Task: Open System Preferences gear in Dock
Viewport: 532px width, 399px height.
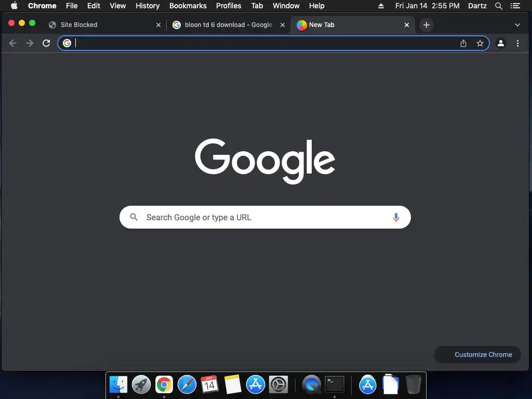Action: click(x=278, y=384)
